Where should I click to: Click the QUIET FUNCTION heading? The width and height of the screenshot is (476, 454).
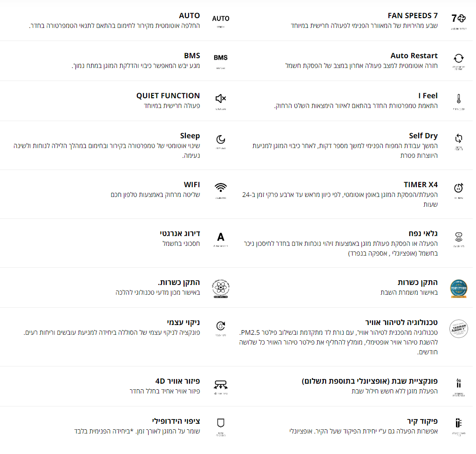pyautogui.click(x=168, y=95)
